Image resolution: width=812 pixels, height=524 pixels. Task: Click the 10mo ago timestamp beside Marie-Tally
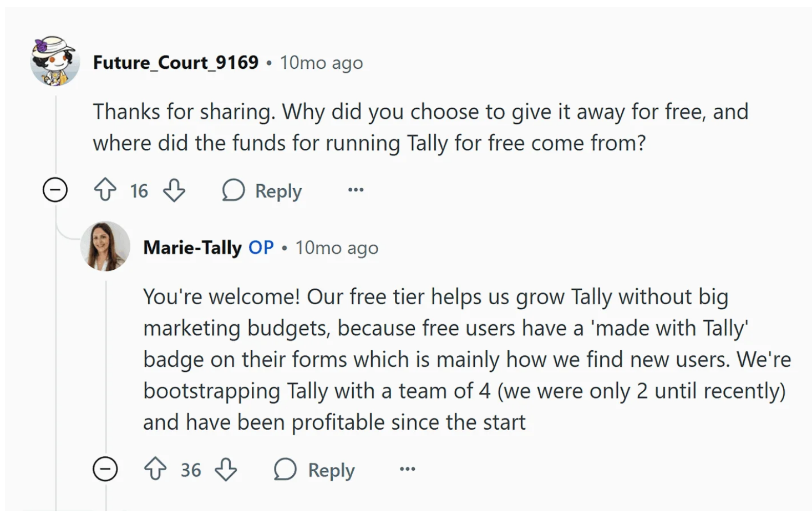(337, 248)
